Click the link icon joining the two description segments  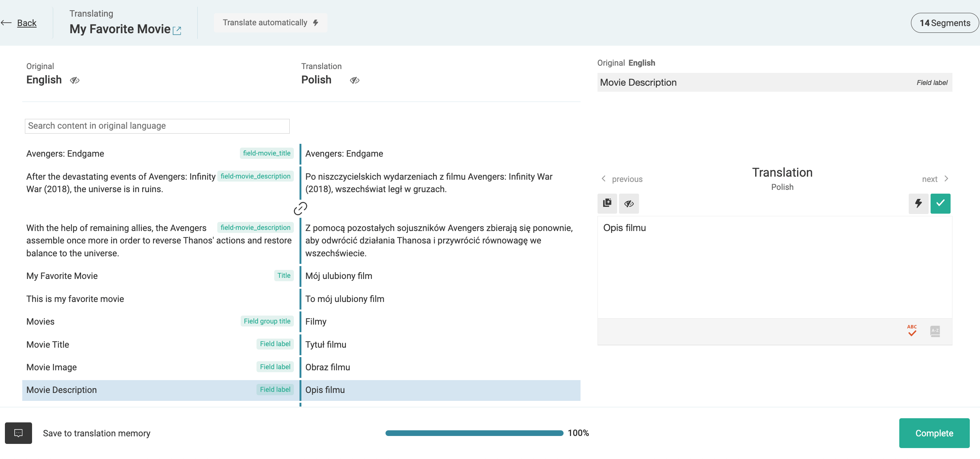tap(301, 208)
